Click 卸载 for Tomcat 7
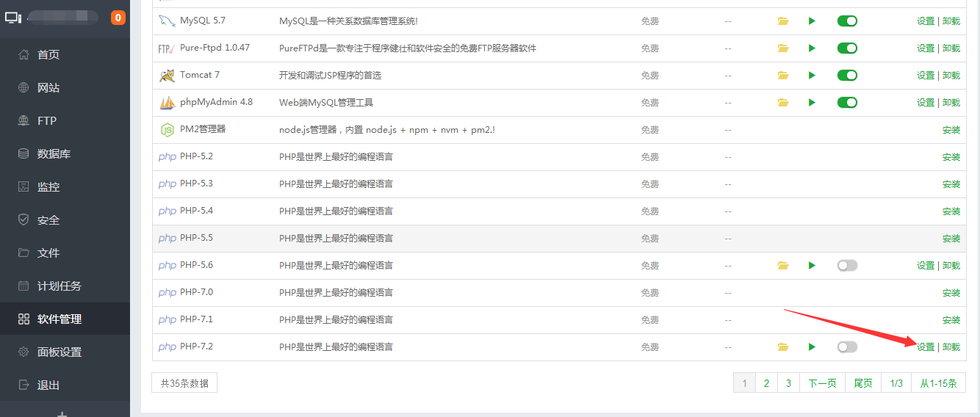Image resolution: width=980 pixels, height=417 pixels. click(x=951, y=76)
